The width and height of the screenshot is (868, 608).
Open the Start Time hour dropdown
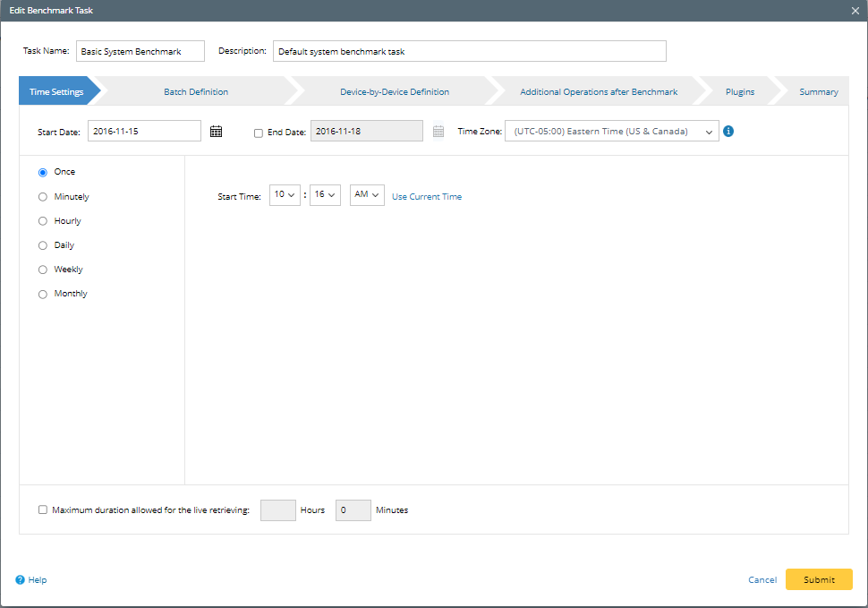[285, 195]
